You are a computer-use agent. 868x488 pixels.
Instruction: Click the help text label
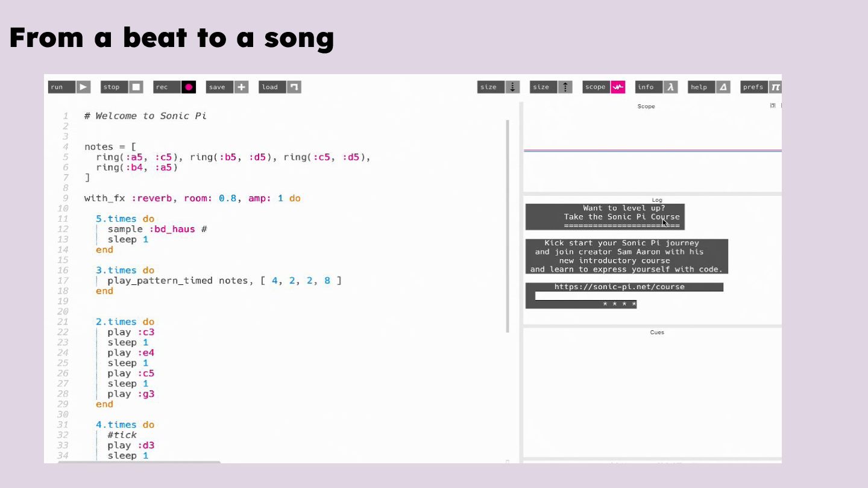pyautogui.click(x=702, y=87)
